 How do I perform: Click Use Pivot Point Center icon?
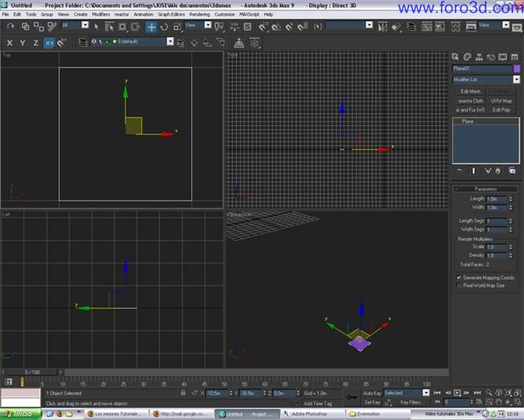click(219, 27)
